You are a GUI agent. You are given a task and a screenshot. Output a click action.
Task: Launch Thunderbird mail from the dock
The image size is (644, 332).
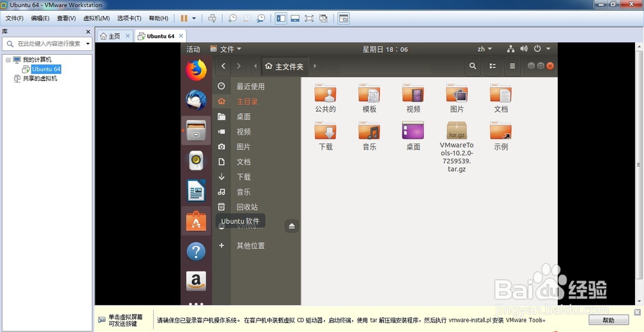(x=196, y=100)
